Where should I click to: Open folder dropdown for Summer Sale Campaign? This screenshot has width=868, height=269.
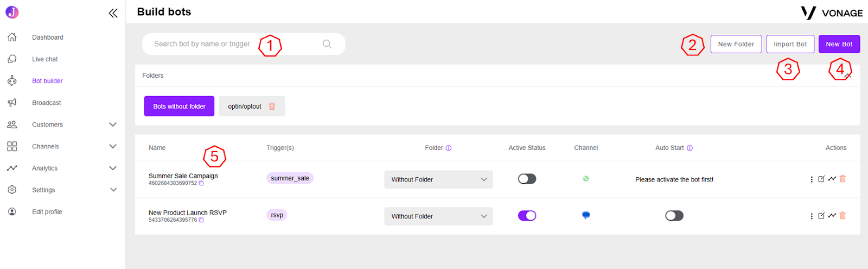click(439, 179)
